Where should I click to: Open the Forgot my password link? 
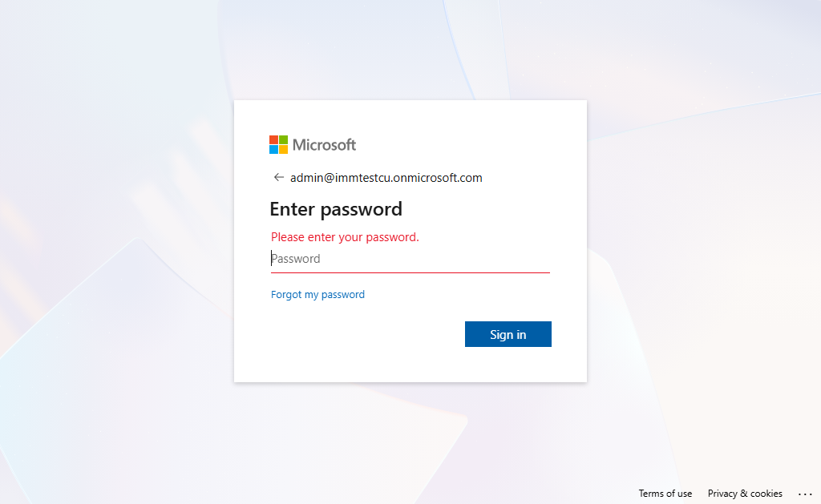pos(317,295)
